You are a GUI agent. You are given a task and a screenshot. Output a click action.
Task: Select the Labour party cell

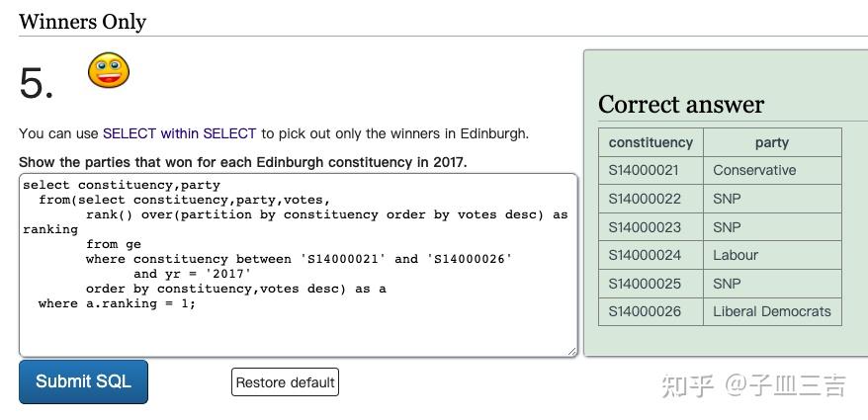[x=736, y=255]
